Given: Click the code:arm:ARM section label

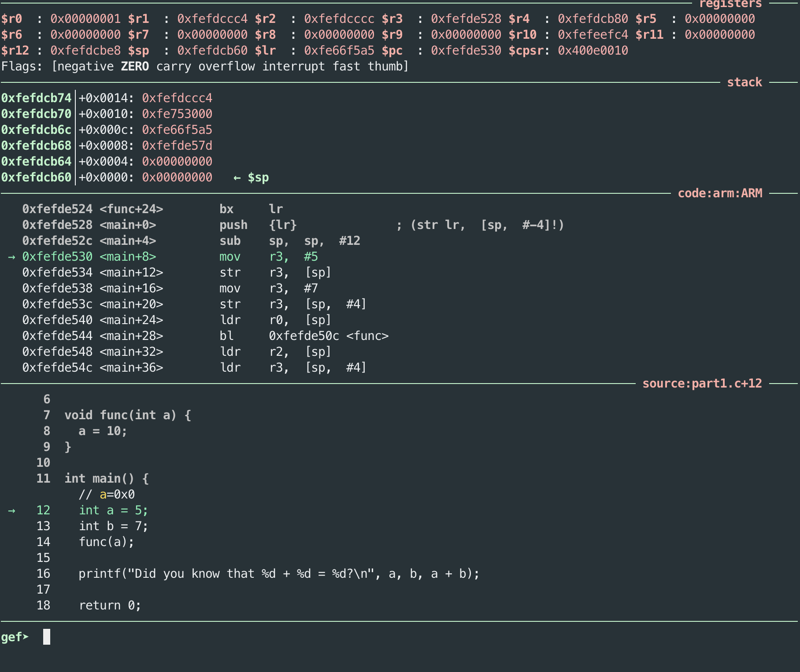Looking at the screenshot, I should coord(719,193).
